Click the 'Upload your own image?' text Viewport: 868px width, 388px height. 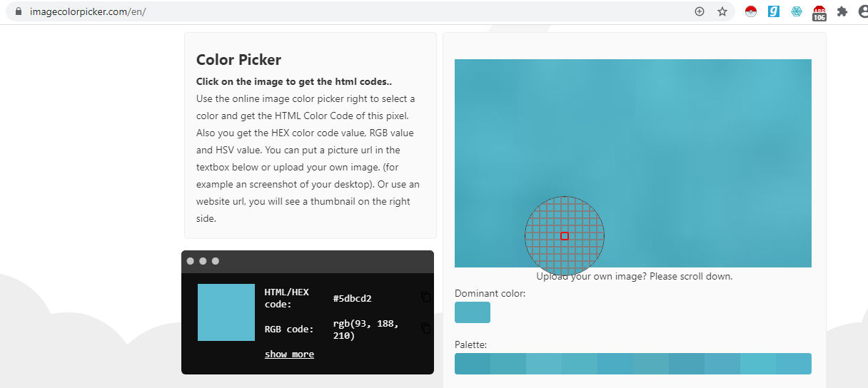click(634, 276)
